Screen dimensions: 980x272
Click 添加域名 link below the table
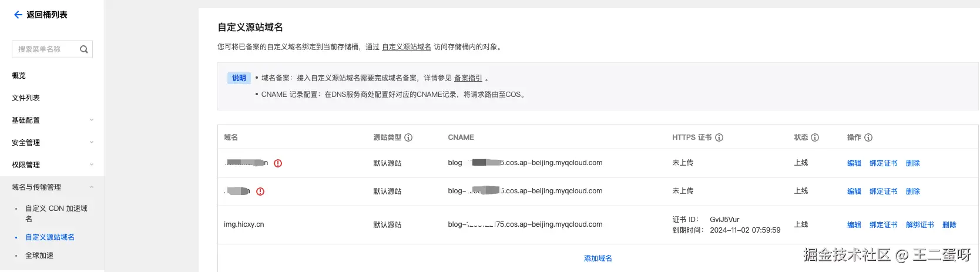coord(598,258)
